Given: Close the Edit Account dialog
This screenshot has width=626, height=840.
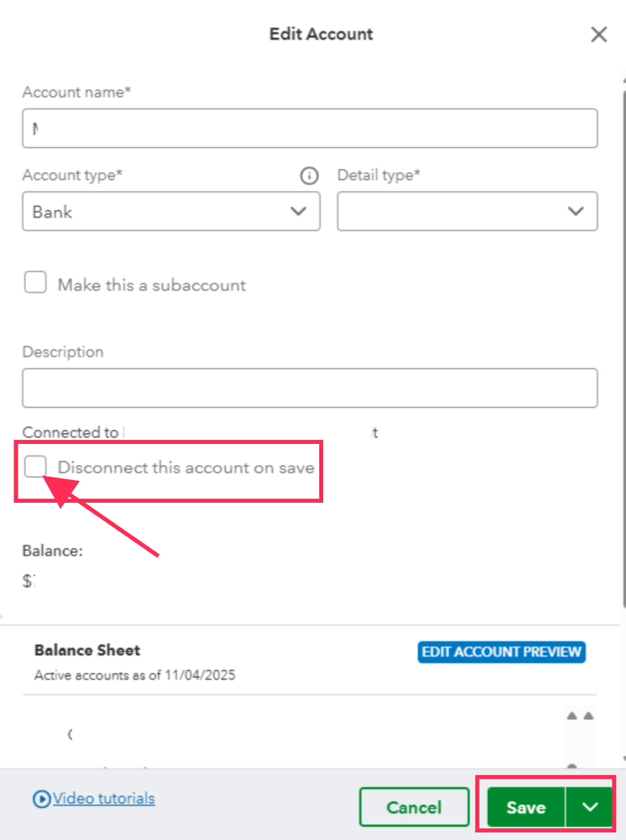Looking at the screenshot, I should [x=598, y=34].
